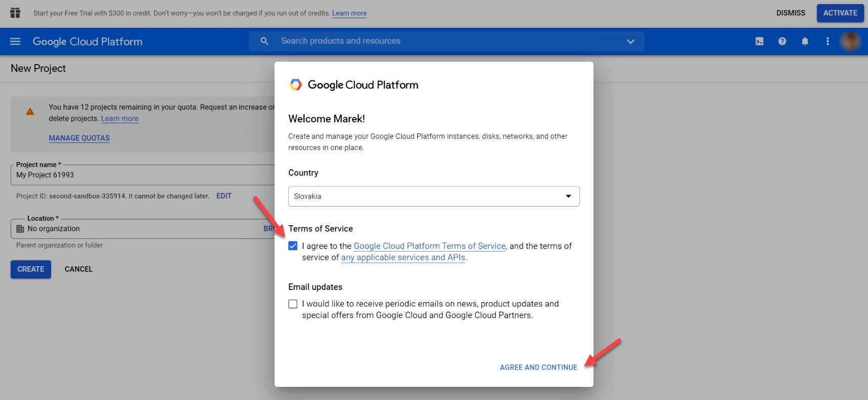Open Learn more link in quota notice

pos(120,119)
